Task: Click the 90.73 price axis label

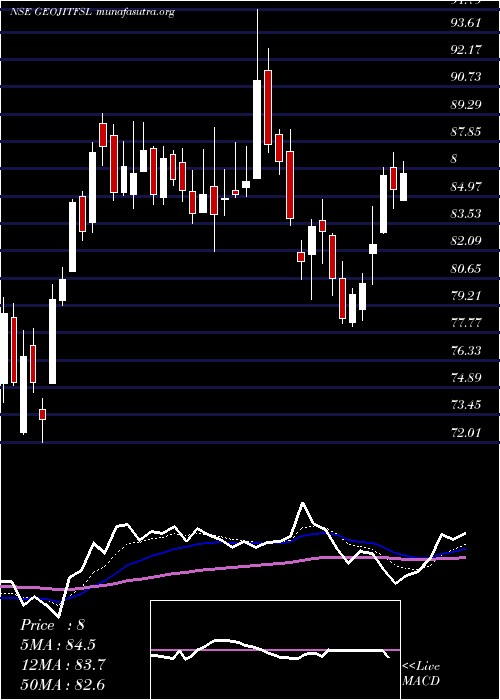Action: pyautogui.click(x=466, y=77)
